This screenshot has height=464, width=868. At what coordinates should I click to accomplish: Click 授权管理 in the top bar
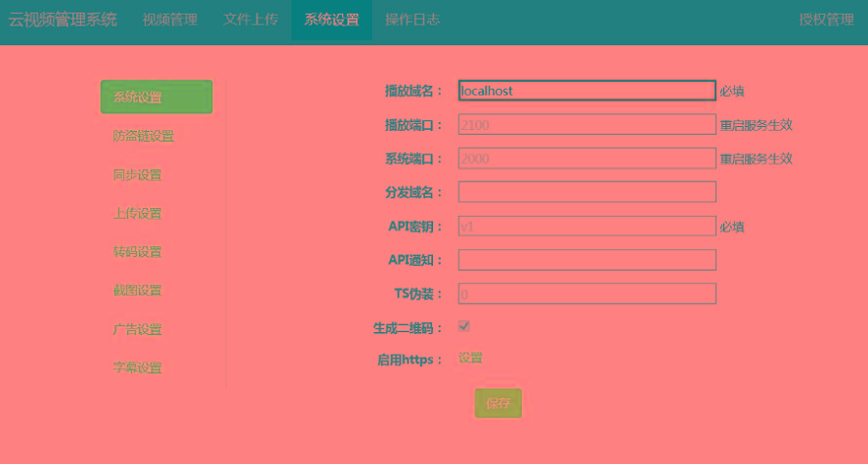tap(826, 20)
